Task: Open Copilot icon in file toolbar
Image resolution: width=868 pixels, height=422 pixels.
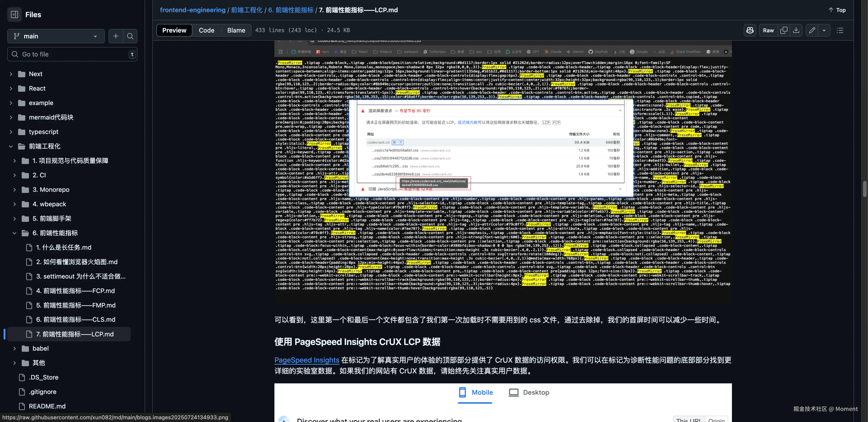Action: click(x=750, y=30)
